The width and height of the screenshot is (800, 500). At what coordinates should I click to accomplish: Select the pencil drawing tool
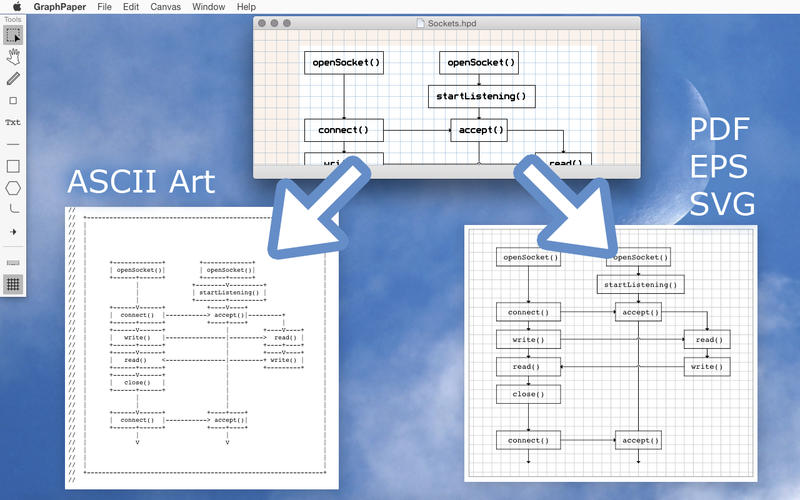click(13, 79)
